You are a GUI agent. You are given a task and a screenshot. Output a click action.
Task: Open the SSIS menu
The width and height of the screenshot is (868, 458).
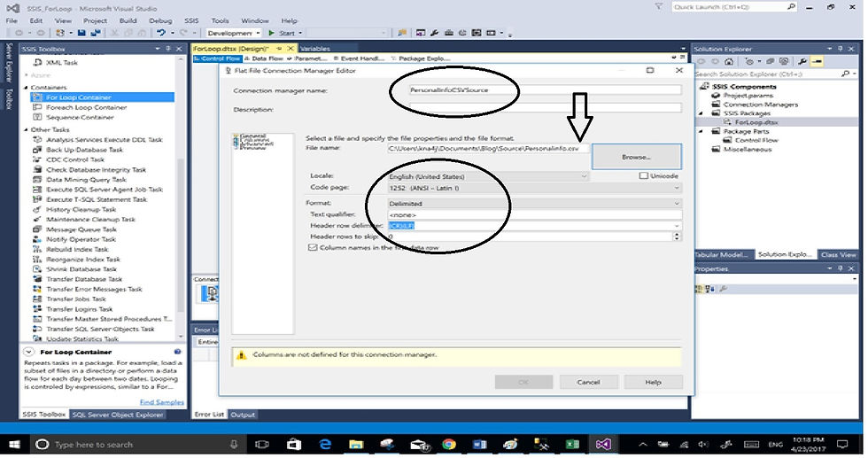(x=191, y=20)
